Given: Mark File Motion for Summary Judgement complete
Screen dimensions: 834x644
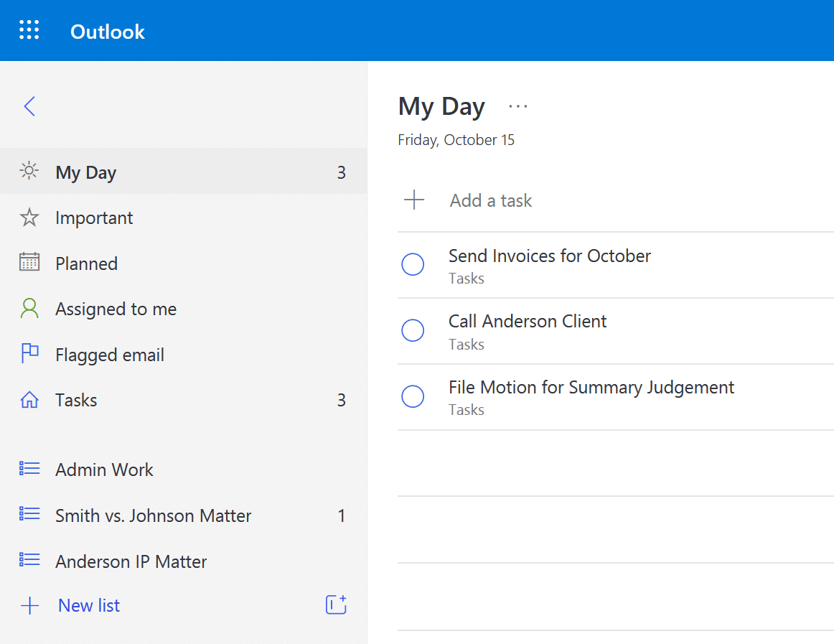Looking at the screenshot, I should [413, 396].
